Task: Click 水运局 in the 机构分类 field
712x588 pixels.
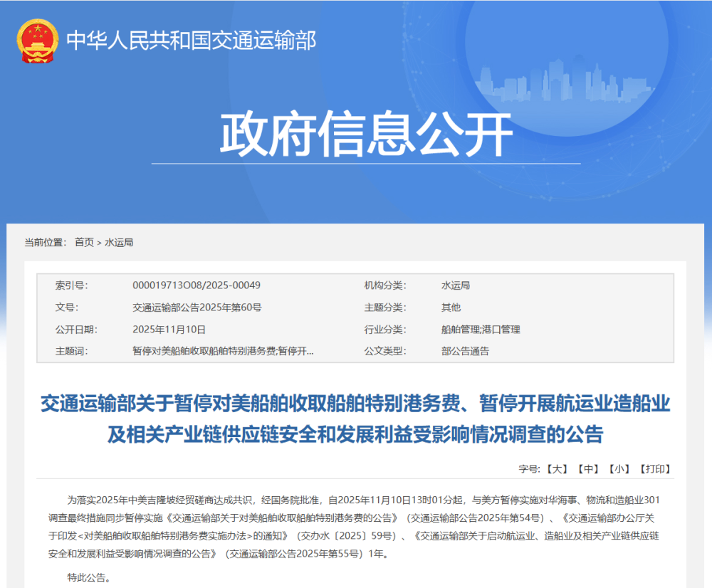Action: point(456,285)
